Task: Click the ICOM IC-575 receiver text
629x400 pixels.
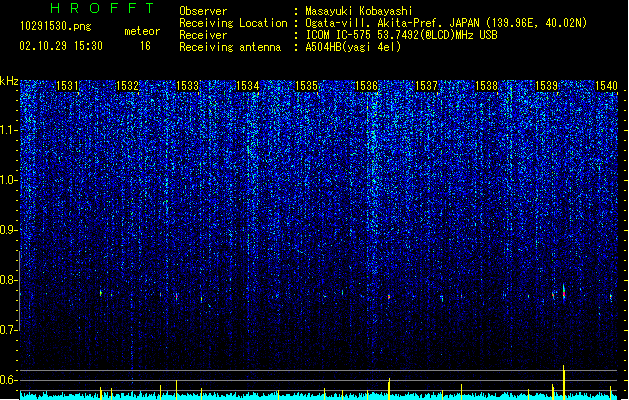Action: click(401, 35)
